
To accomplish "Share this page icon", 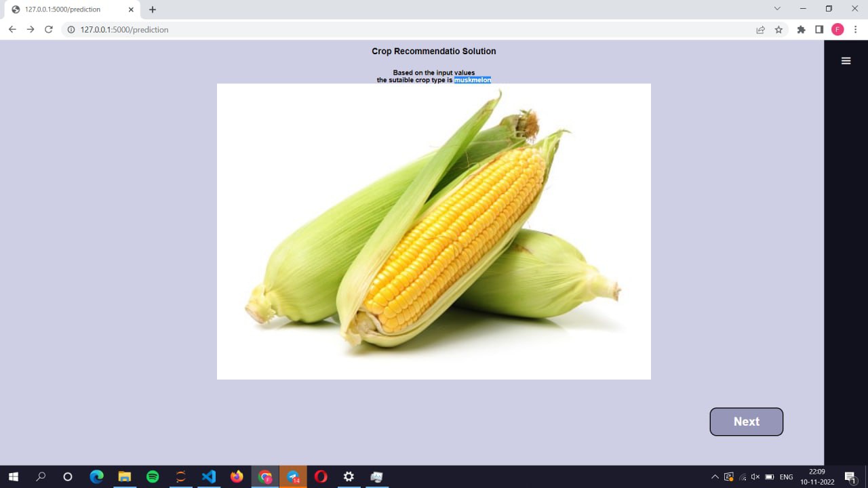I will click(761, 30).
